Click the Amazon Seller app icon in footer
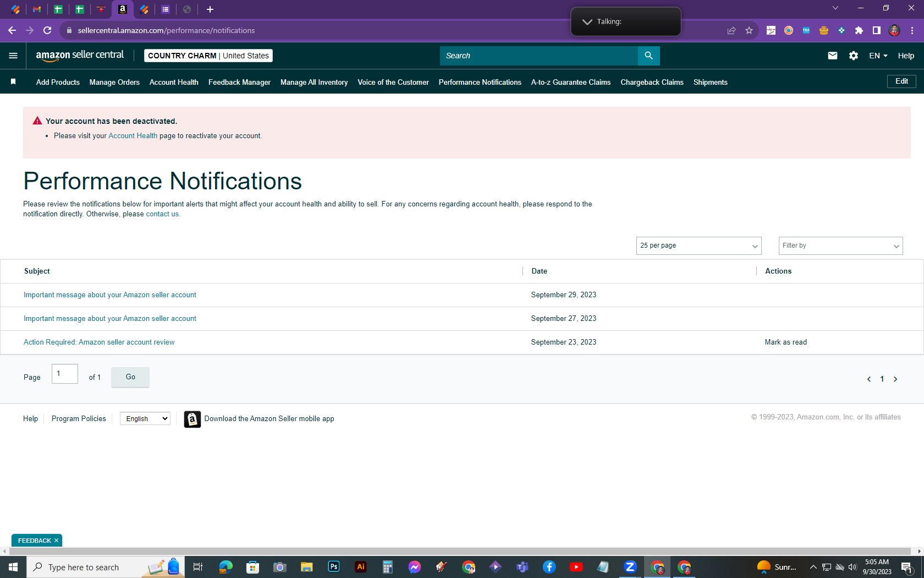 point(192,419)
